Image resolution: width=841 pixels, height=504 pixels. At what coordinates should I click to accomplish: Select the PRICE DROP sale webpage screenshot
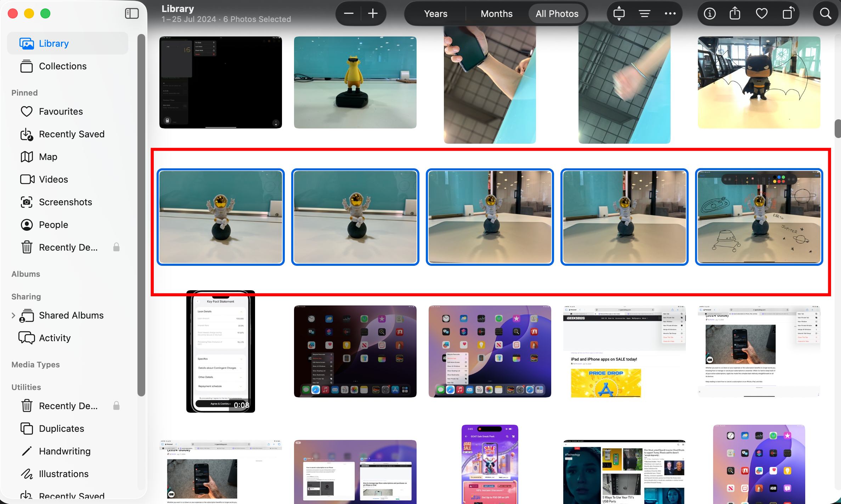[625, 351]
